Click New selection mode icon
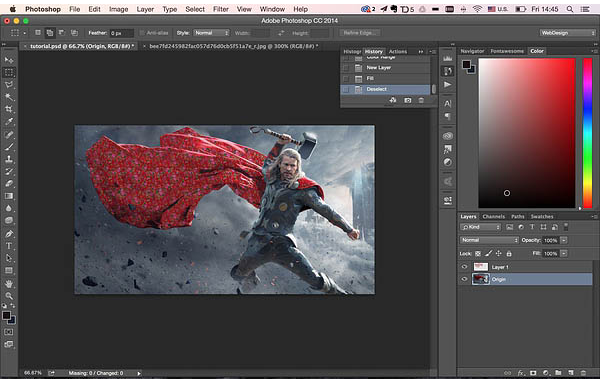The width and height of the screenshot is (601, 379). point(38,33)
